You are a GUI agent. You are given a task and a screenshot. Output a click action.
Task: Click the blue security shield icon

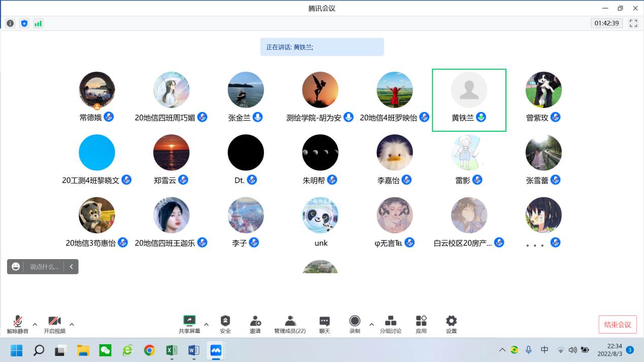[24, 23]
